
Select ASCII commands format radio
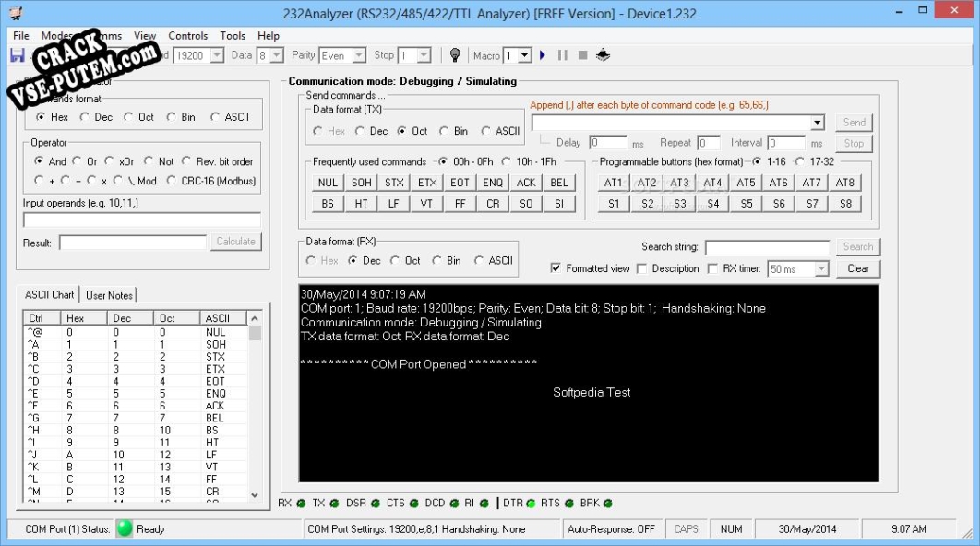[215, 117]
